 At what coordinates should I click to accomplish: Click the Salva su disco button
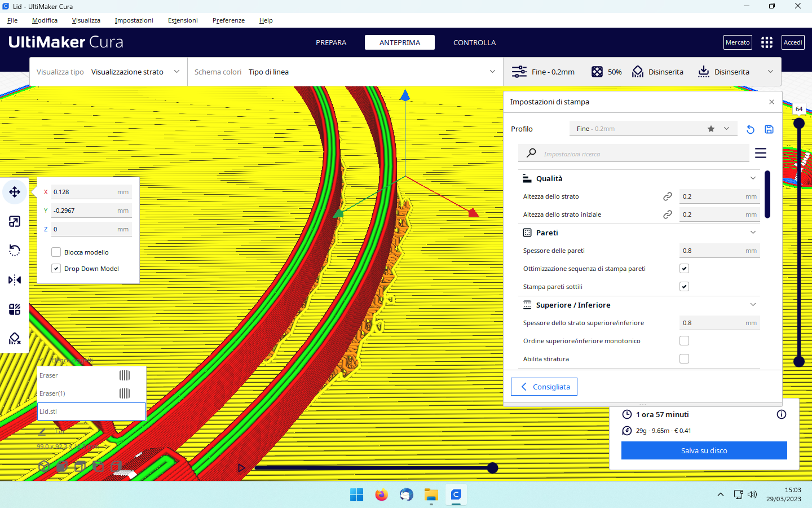click(704, 450)
